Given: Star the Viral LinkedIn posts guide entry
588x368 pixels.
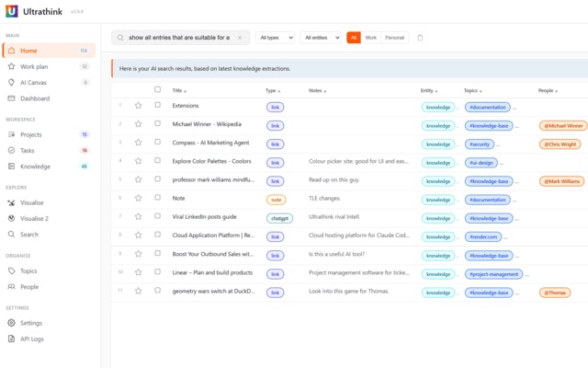Looking at the screenshot, I should click(139, 217).
